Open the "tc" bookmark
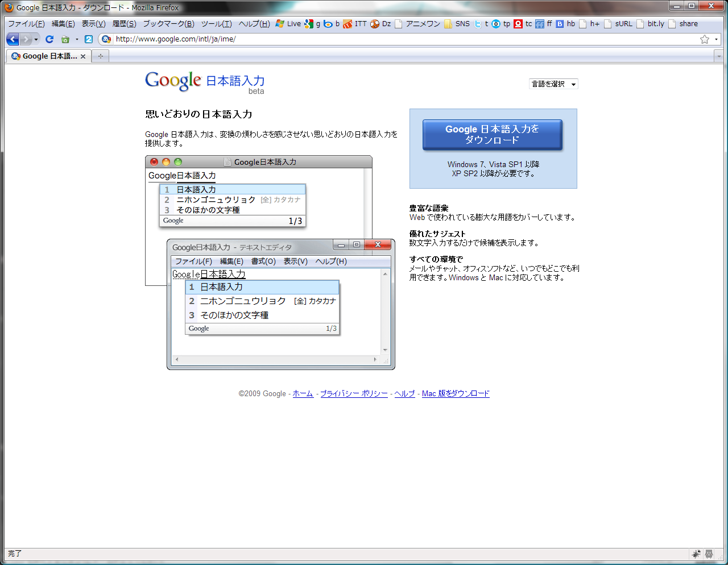The height and width of the screenshot is (565, 728). click(x=523, y=24)
